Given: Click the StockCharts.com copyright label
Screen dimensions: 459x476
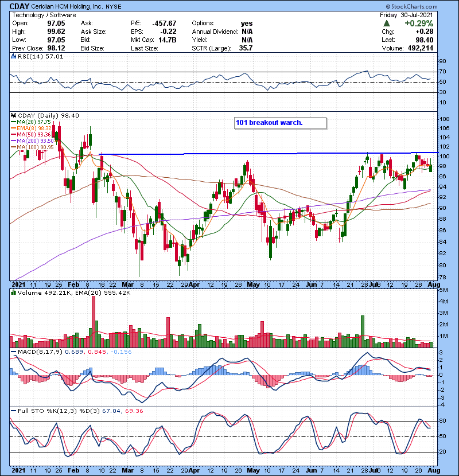Looking at the screenshot, I should [411, 6].
